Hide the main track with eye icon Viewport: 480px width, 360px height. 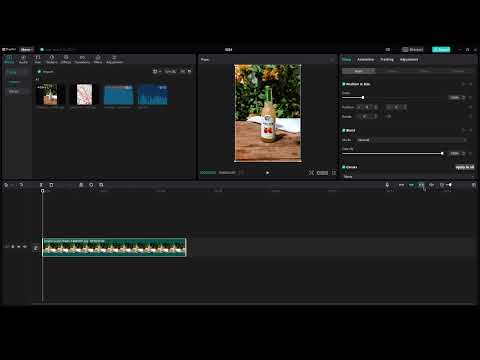coord(19,247)
